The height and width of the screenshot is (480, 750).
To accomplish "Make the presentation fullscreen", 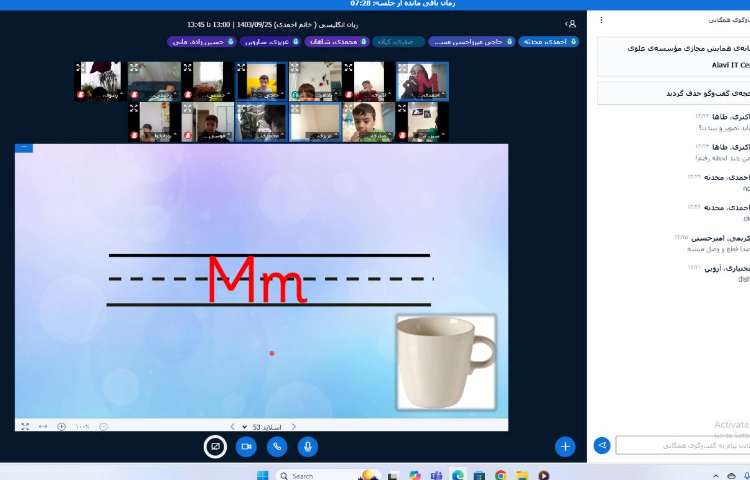I will pos(25,426).
